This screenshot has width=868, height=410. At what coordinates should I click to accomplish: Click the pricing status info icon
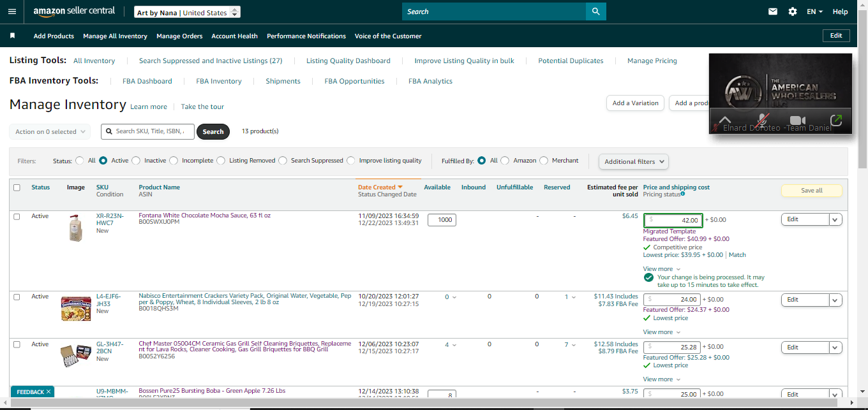point(683,194)
